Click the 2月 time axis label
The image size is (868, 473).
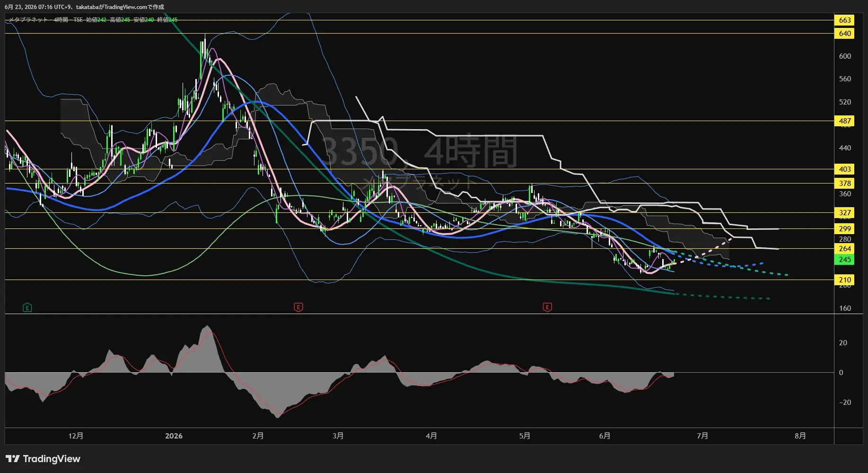pos(258,436)
